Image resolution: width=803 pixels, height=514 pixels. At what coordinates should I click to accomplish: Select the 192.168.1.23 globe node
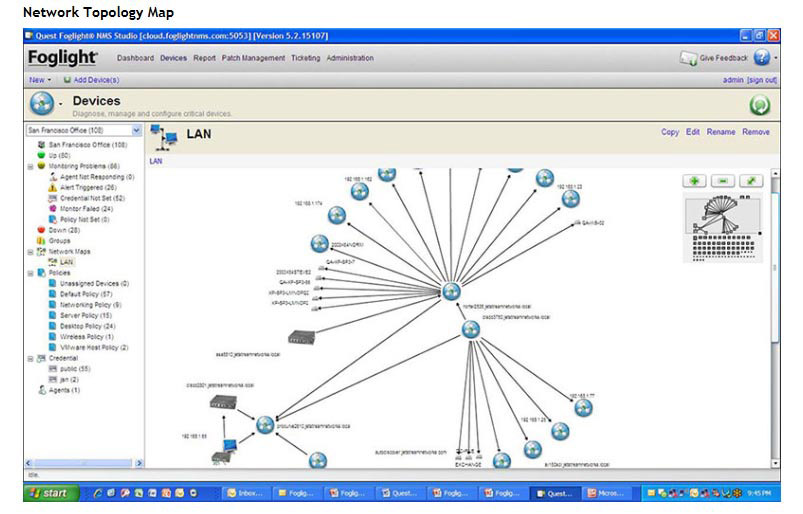click(x=570, y=198)
